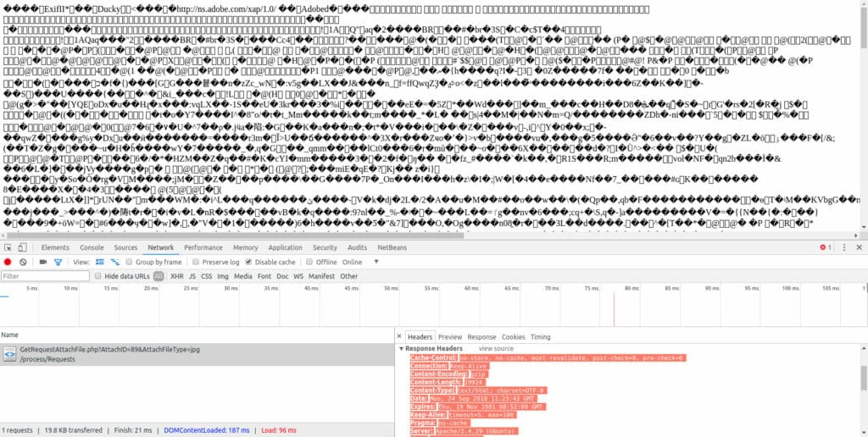Show the Response tab

[481, 337]
